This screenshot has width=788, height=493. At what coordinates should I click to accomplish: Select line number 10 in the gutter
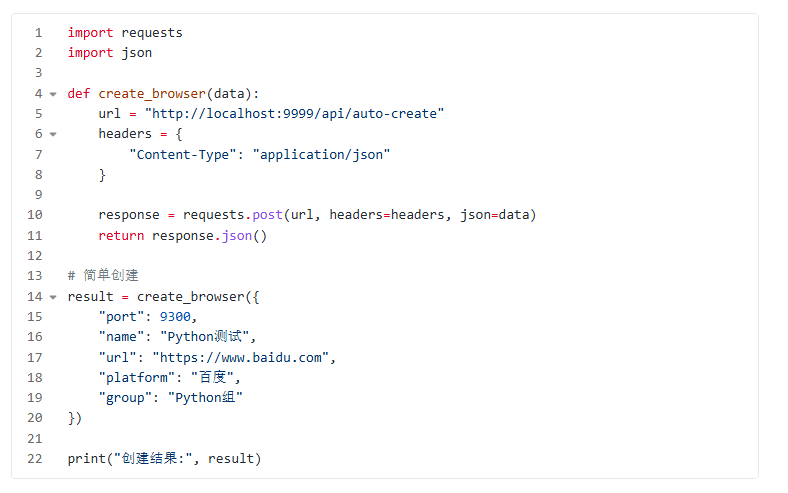coord(35,215)
